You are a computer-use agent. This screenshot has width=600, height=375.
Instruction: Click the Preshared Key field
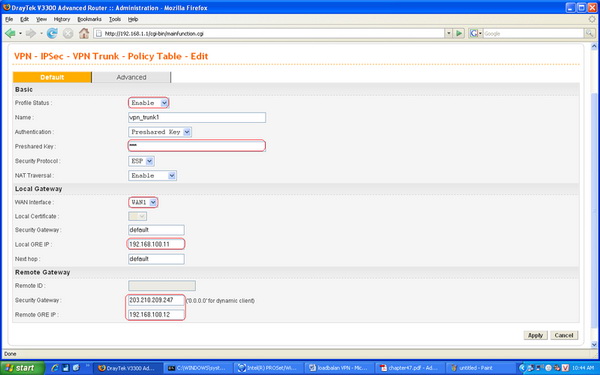[196, 146]
